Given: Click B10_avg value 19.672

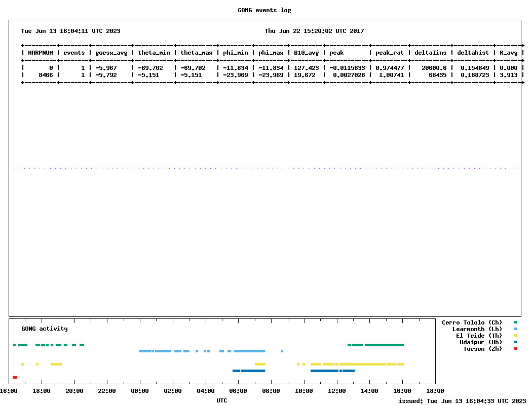Looking at the screenshot, I should coord(305,75).
